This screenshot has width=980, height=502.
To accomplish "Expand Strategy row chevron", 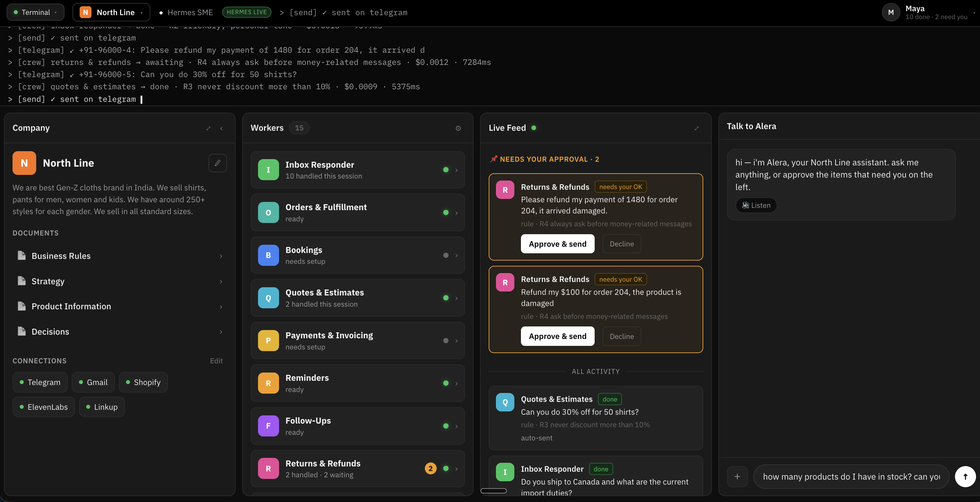I will pos(221,282).
